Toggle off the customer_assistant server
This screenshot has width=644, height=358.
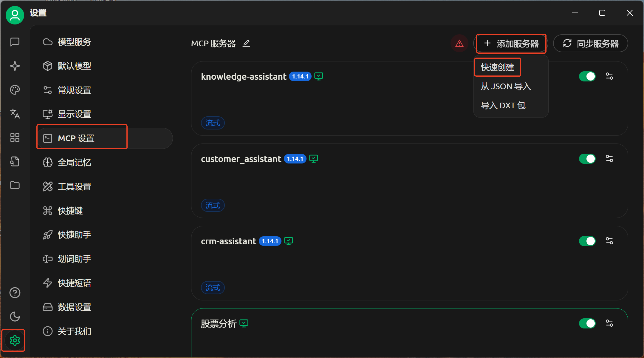click(x=587, y=159)
